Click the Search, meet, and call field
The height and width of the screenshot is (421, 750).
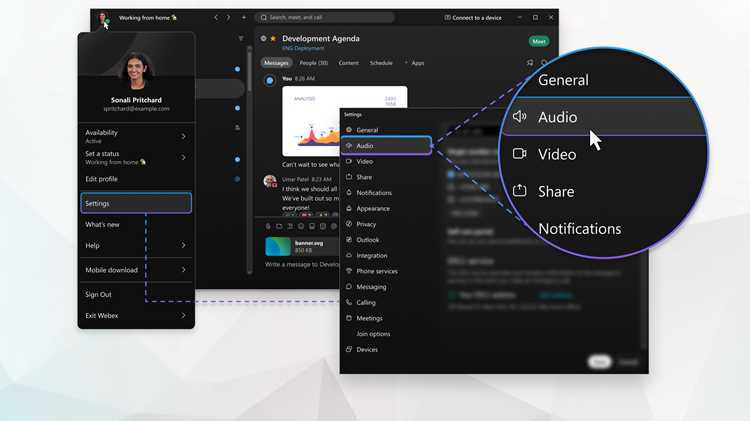coord(325,18)
